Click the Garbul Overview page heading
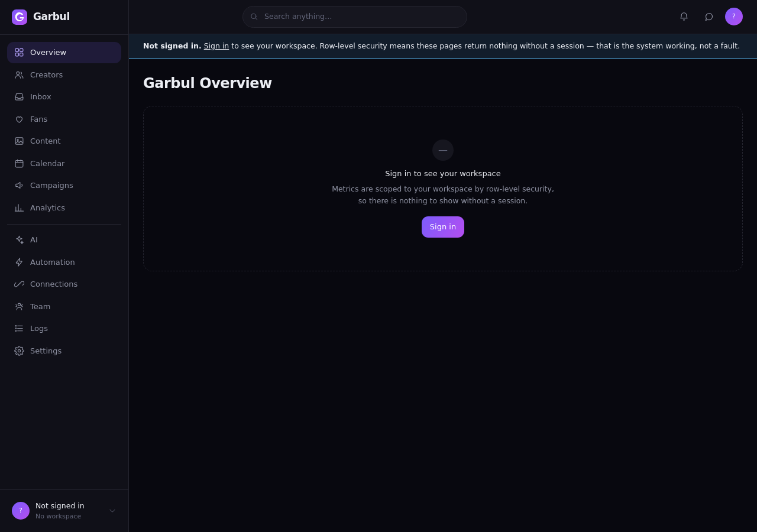This screenshot has height=532, width=757. click(208, 83)
